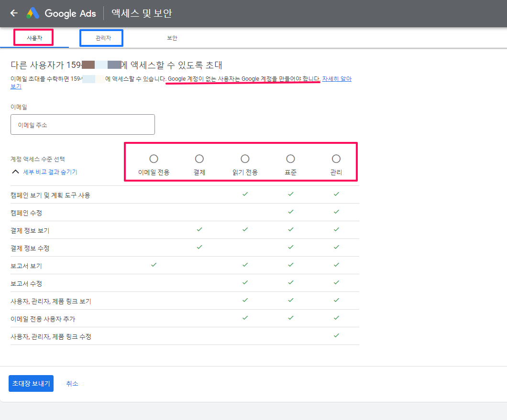Select the 표준 access level radio
This screenshot has width=507, height=420.
pyautogui.click(x=290, y=158)
